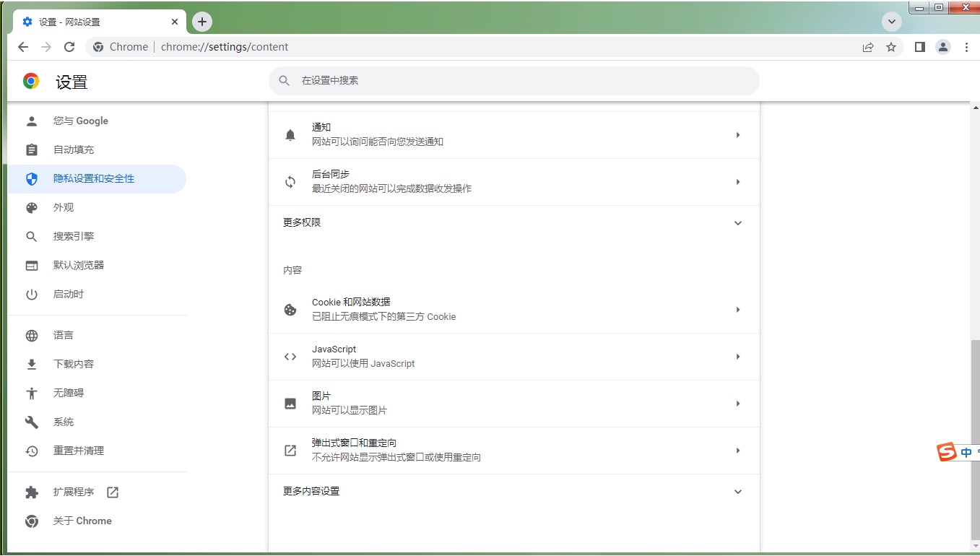Click the globe icon beside 语言

click(x=31, y=336)
